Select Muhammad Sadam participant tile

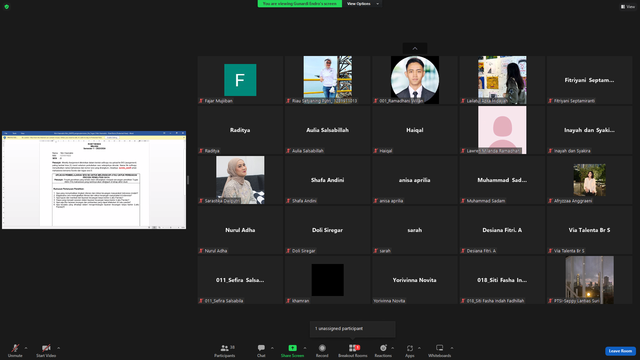click(x=502, y=180)
